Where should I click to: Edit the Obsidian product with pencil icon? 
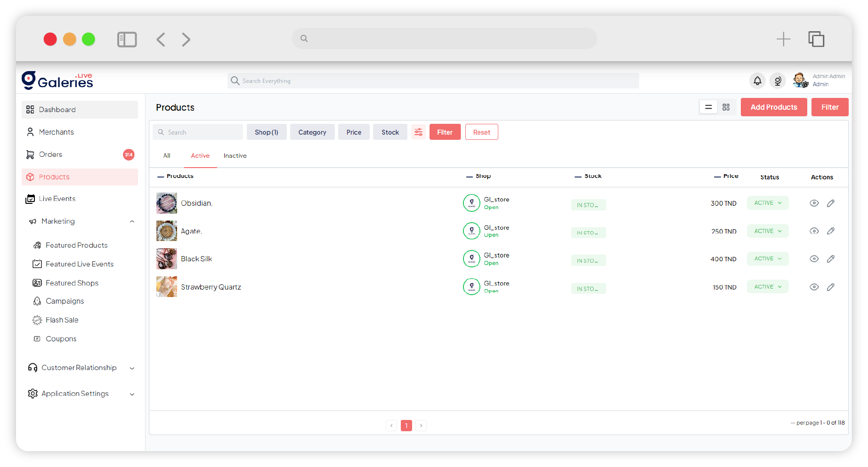coord(830,203)
